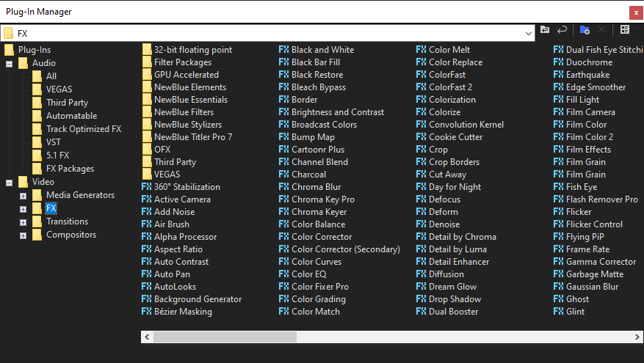This screenshot has height=363, width=644.
Task: Select Track Optimized FX in the tree
Action: click(83, 129)
